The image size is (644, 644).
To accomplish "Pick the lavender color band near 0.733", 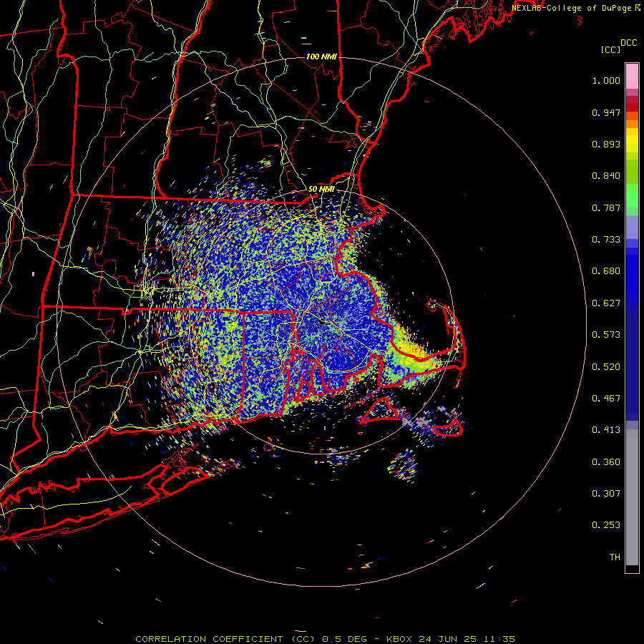I will click(632, 227).
